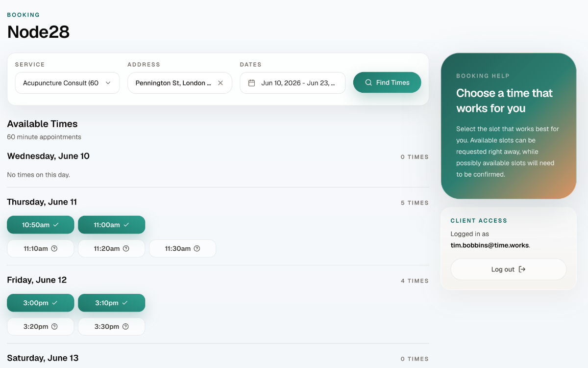The height and width of the screenshot is (368, 588).
Task: Request the 11:10am possibly available slot
Action: (41, 248)
